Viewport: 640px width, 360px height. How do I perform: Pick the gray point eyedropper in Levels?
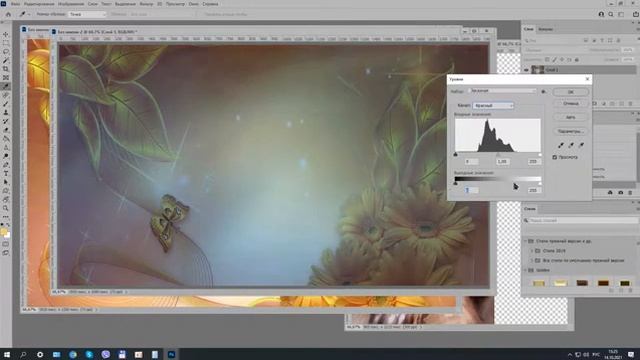click(571, 145)
